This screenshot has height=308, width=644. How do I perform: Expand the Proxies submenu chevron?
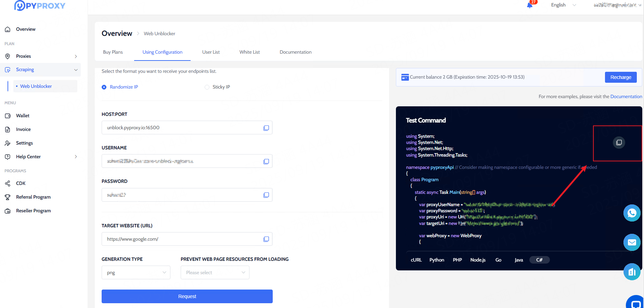[x=76, y=56]
